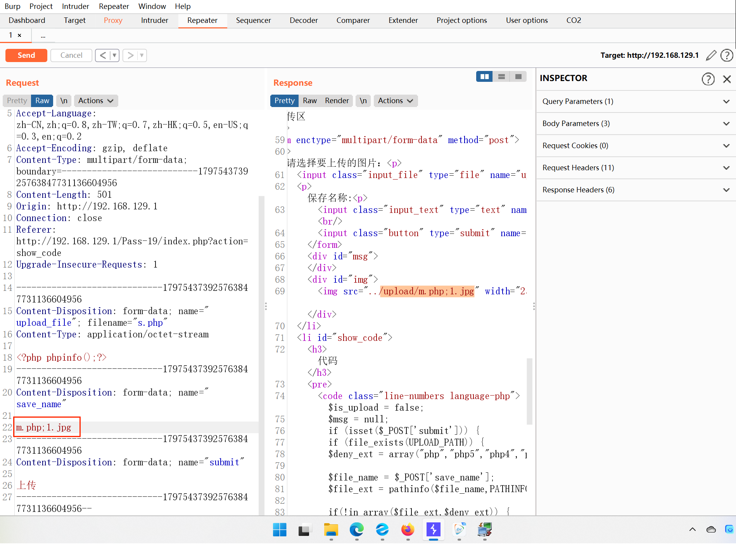Open the Intruder menu in menu bar
The width and height of the screenshot is (736, 560).
coord(76,7)
